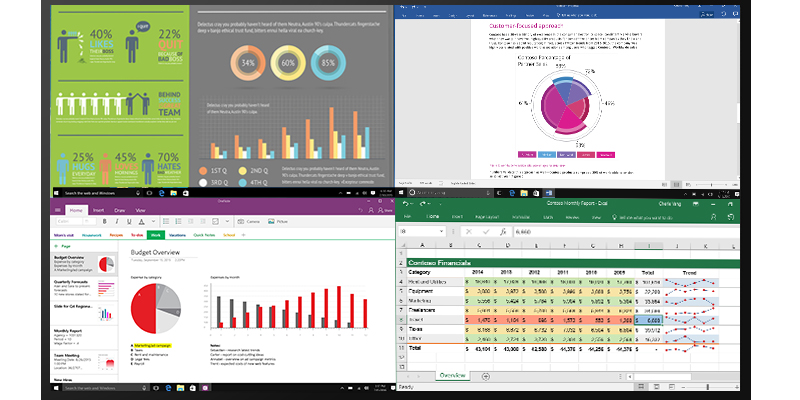Screen dimensions: 800x400
Task: Open the Recipes section in OneNote
Action: [117, 235]
